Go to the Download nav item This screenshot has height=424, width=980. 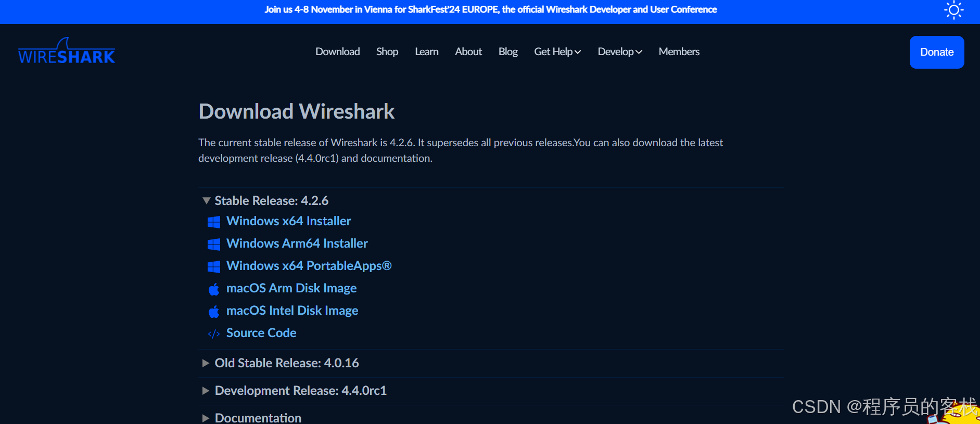(x=338, y=52)
